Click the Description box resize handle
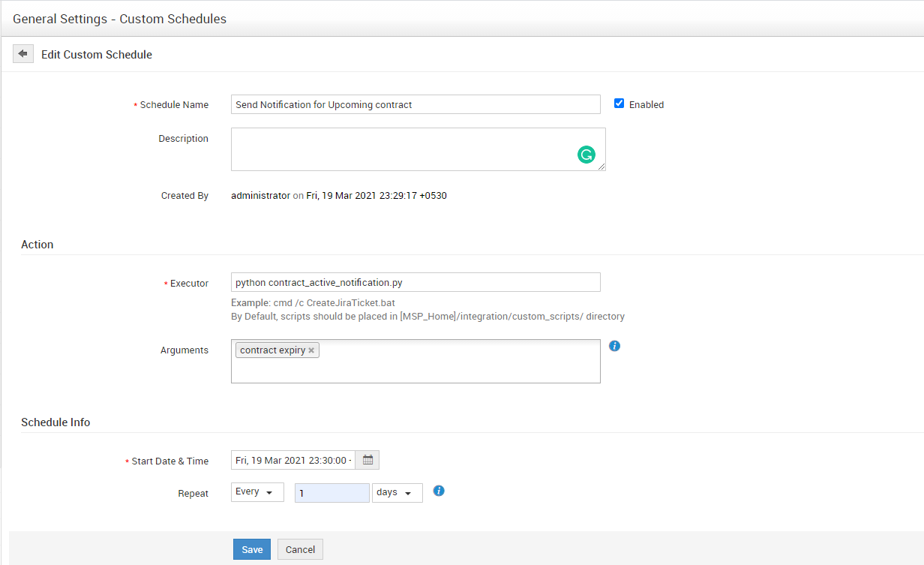Viewport: 924px width, 565px height. click(601, 167)
